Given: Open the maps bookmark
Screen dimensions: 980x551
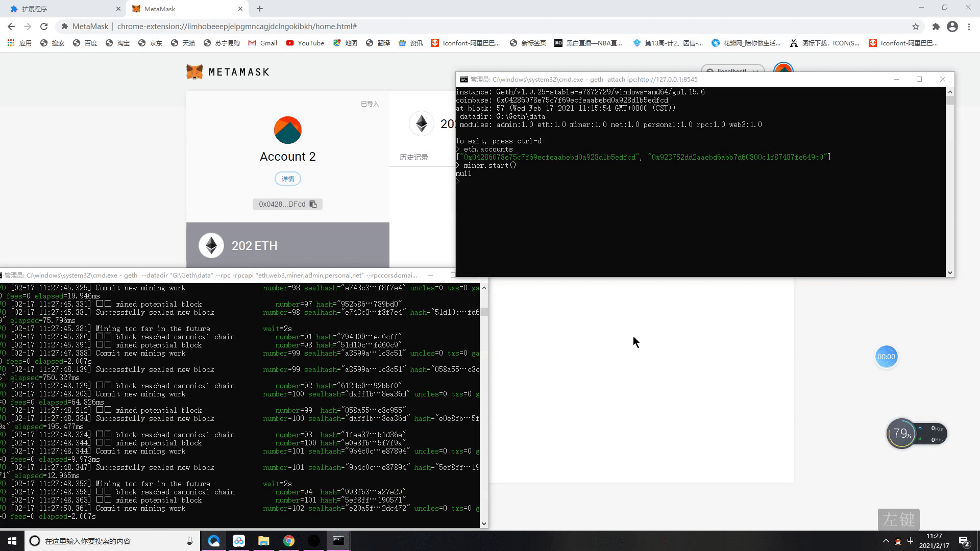Looking at the screenshot, I should (x=345, y=43).
